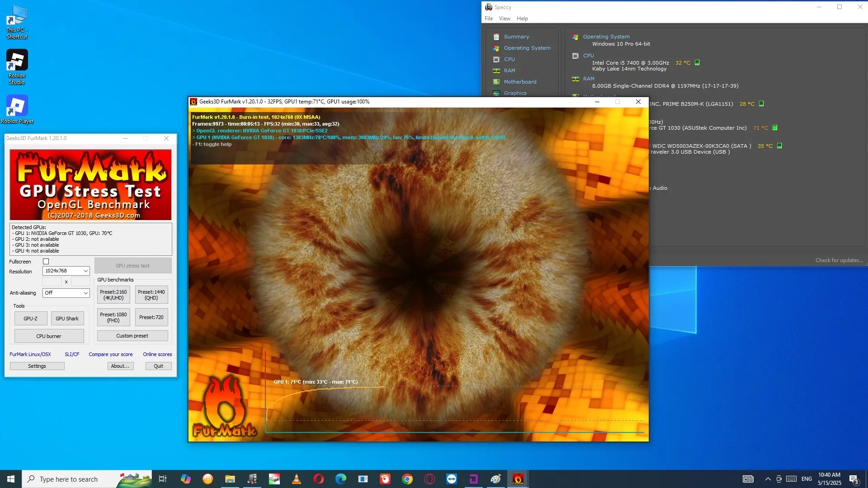Screen dimensions: 868x488
Task: Select the Operating System item in the Speccy sidebar
Action: 527,48
